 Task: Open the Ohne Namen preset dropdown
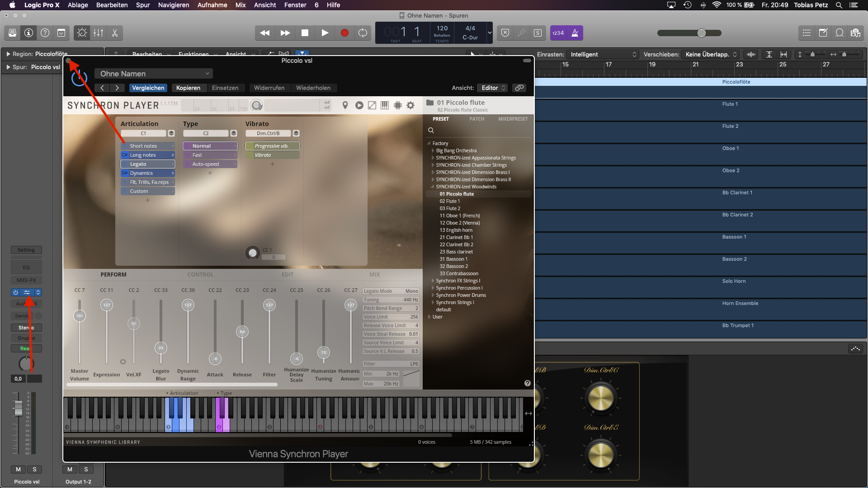pos(154,74)
